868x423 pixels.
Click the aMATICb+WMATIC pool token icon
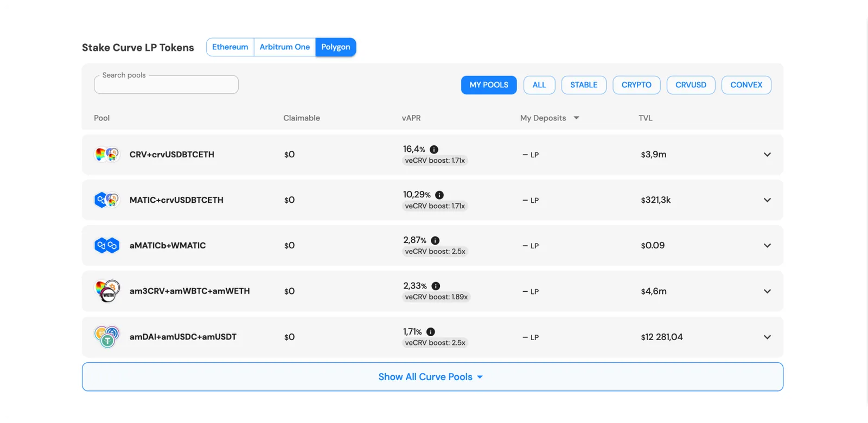coord(107,246)
